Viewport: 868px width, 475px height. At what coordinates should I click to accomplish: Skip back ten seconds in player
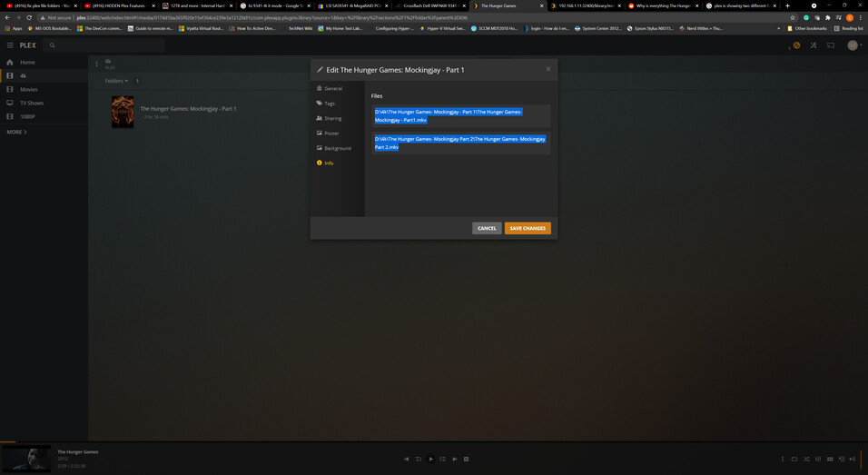coord(419,459)
